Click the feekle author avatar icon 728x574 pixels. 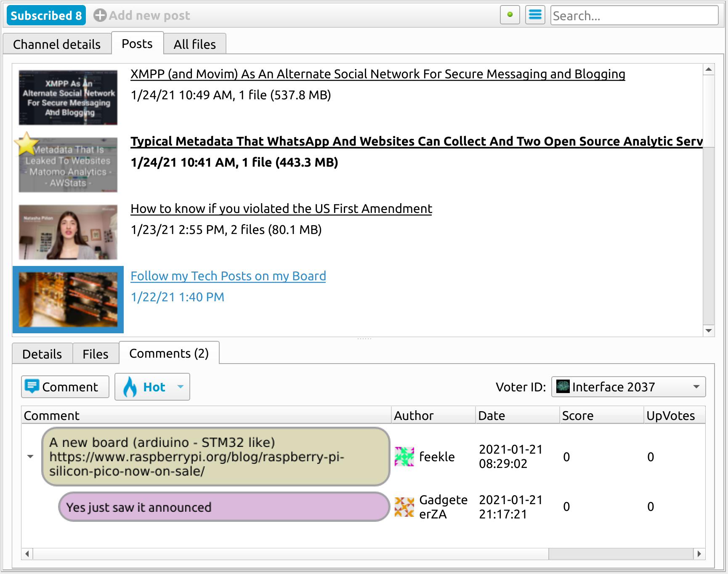pyautogui.click(x=404, y=457)
